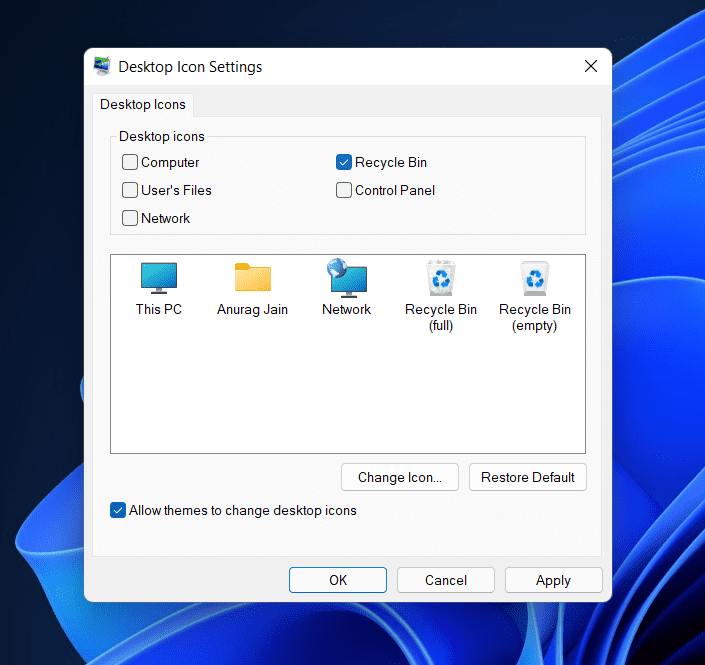Enable the Computer checkbox
Image resolution: width=705 pixels, height=665 pixels.
pos(130,162)
